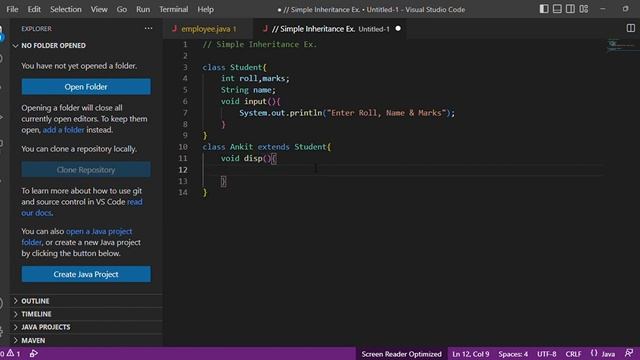
Task: Open the File menu
Action: pyautogui.click(x=12, y=9)
